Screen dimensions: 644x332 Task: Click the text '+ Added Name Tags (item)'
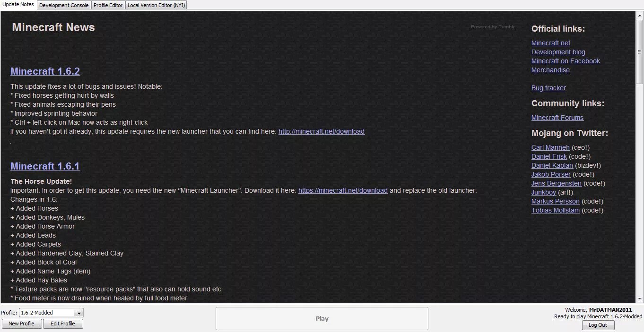click(50, 271)
